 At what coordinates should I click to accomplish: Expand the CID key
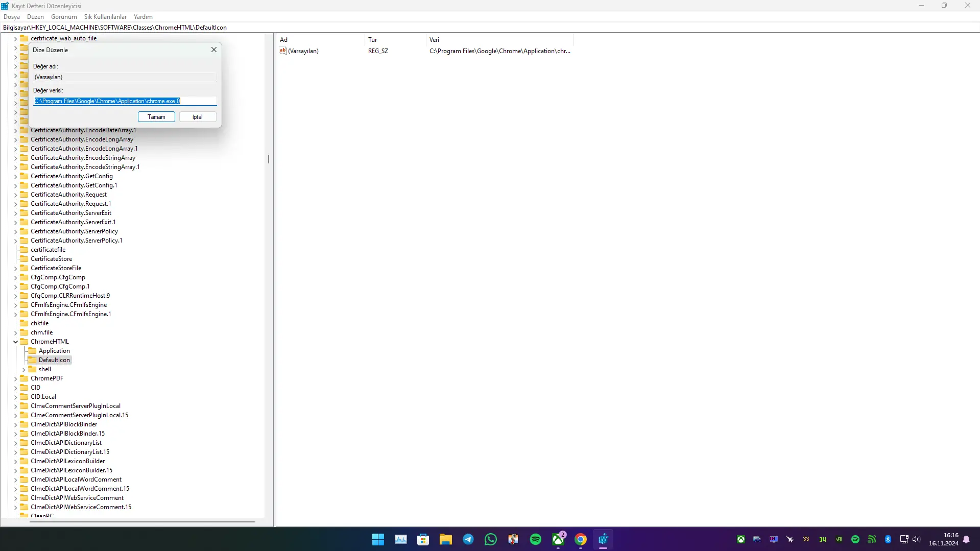(x=15, y=388)
